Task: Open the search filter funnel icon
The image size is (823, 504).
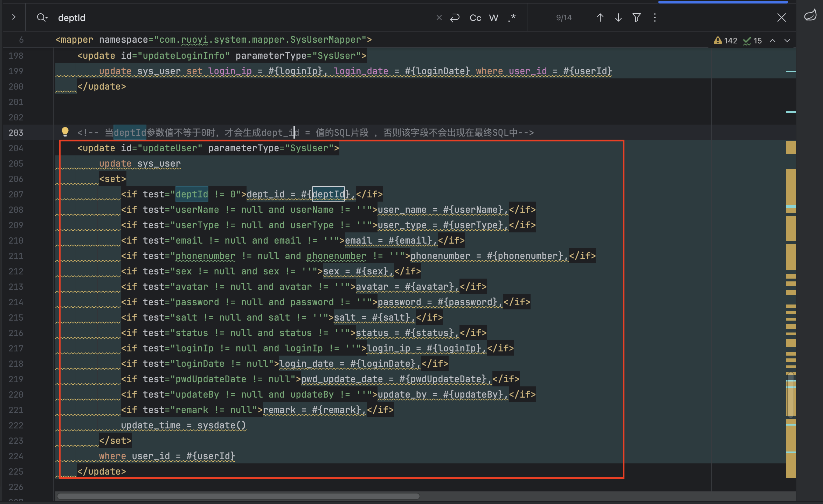Action: (637, 17)
